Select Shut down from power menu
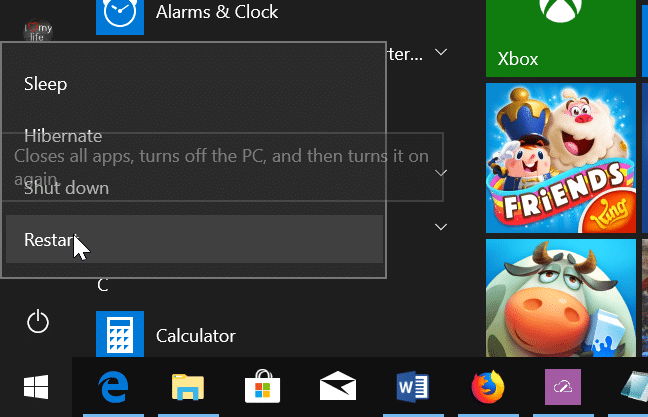This screenshot has width=648, height=417. point(66,188)
